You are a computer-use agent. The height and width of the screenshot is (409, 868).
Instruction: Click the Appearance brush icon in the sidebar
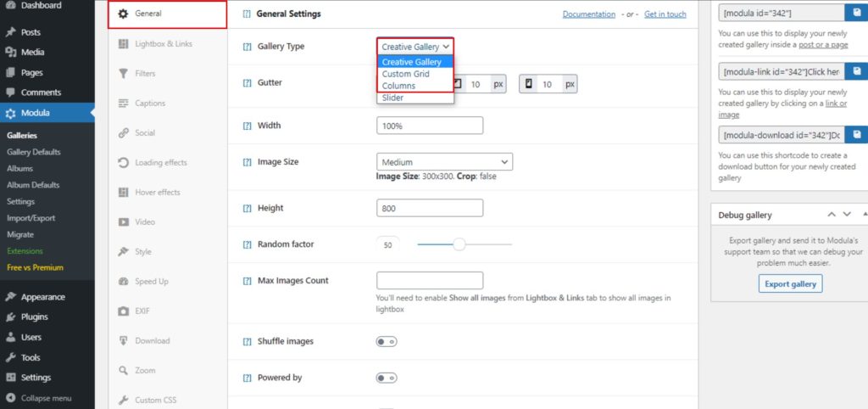(10, 297)
